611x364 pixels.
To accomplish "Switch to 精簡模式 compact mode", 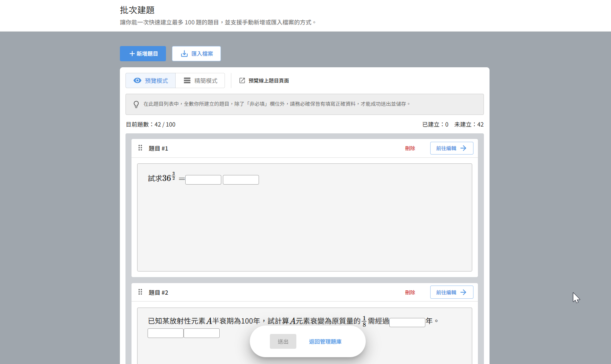I will pyautogui.click(x=200, y=80).
